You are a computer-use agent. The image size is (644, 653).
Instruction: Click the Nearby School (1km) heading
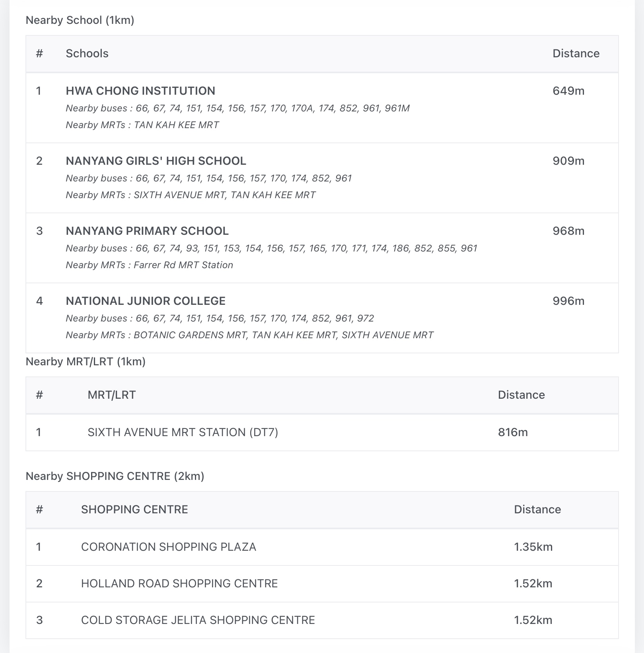pyautogui.click(x=80, y=20)
